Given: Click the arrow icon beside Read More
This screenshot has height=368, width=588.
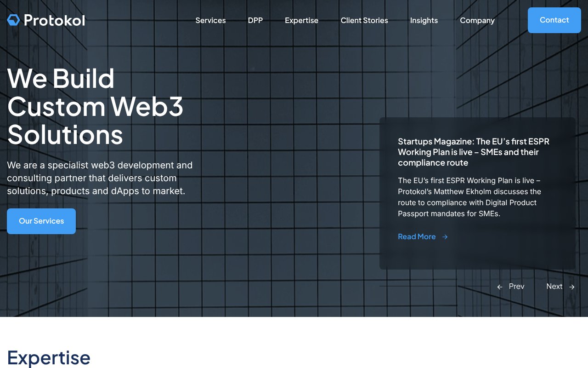Looking at the screenshot, I should click(x=445, y=237).
